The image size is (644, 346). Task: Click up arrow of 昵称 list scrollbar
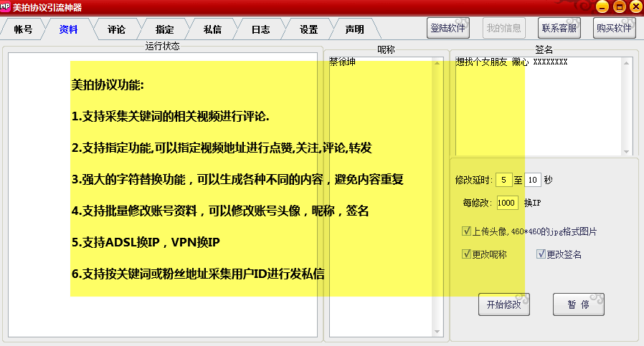coord(437,63)
